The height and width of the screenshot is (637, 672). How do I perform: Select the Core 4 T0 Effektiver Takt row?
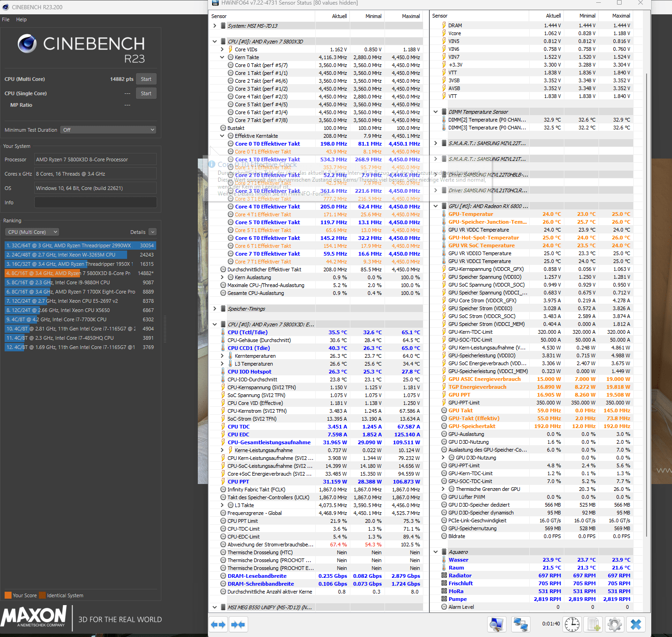pos(317,207)
